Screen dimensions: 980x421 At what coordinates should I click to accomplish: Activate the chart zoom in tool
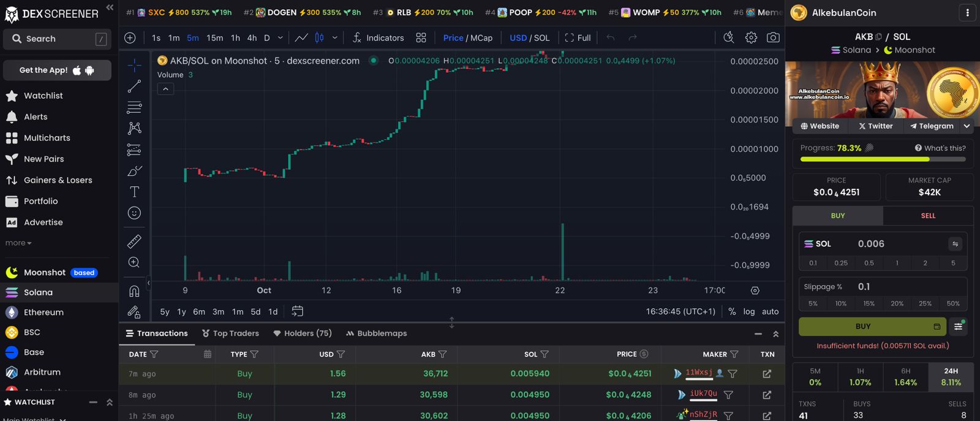point(134,262)
